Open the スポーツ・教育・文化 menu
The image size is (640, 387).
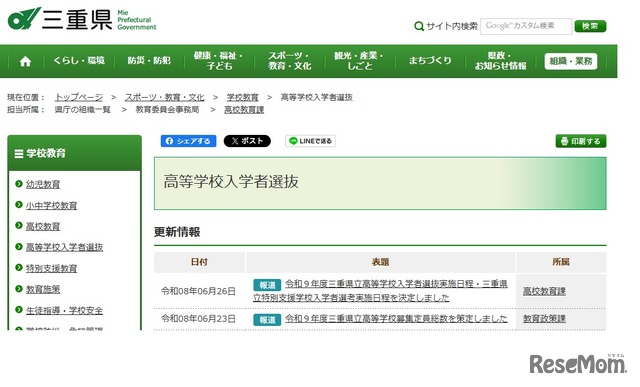click(x=289, y=61)
